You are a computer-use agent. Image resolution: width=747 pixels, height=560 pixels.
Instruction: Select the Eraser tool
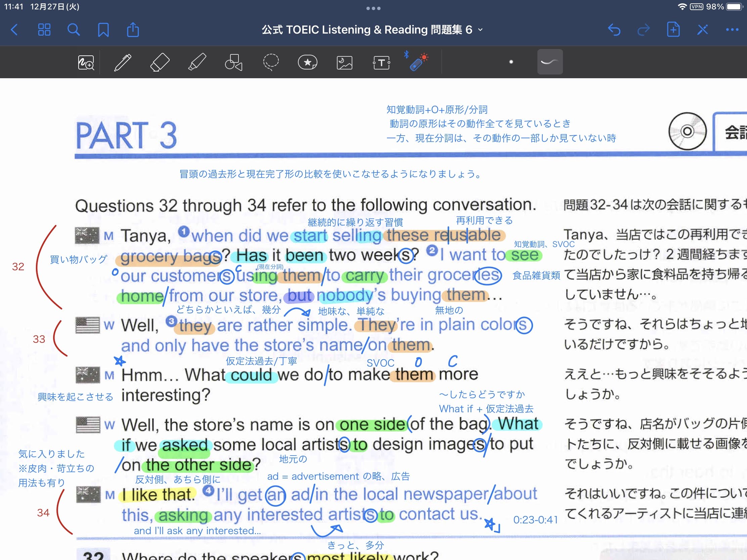point(160,62)
